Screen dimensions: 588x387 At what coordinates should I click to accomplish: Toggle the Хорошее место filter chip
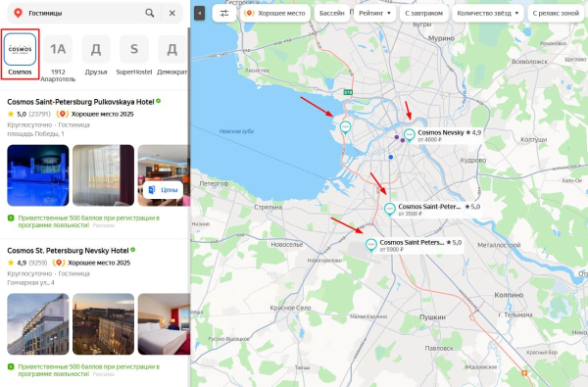(275, 13)
